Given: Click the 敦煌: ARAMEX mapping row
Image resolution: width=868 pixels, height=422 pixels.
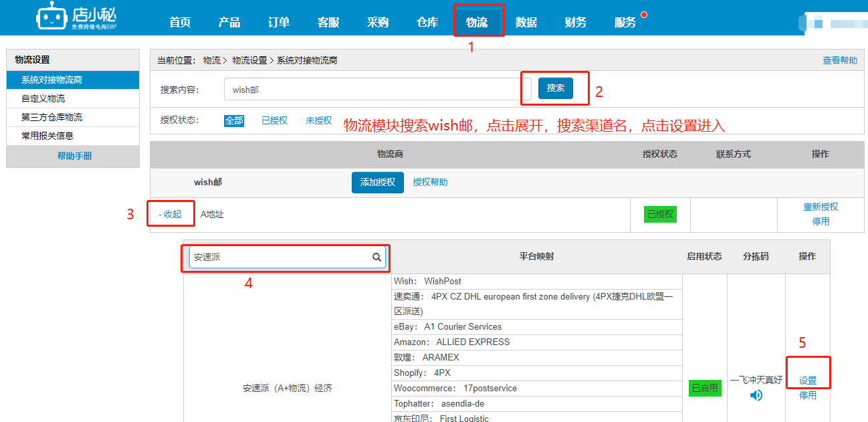Looking at the screenshot, I should tap(537, 358).
